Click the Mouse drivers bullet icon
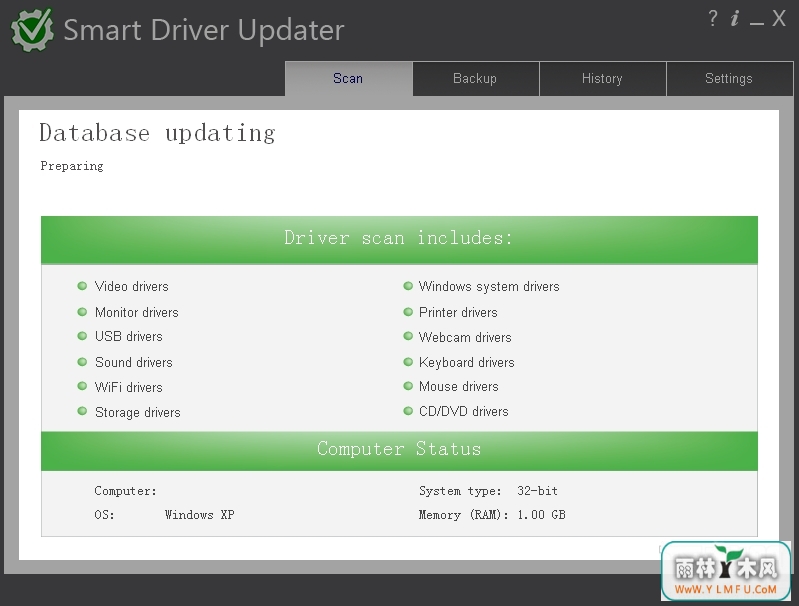 click(408, 386)
